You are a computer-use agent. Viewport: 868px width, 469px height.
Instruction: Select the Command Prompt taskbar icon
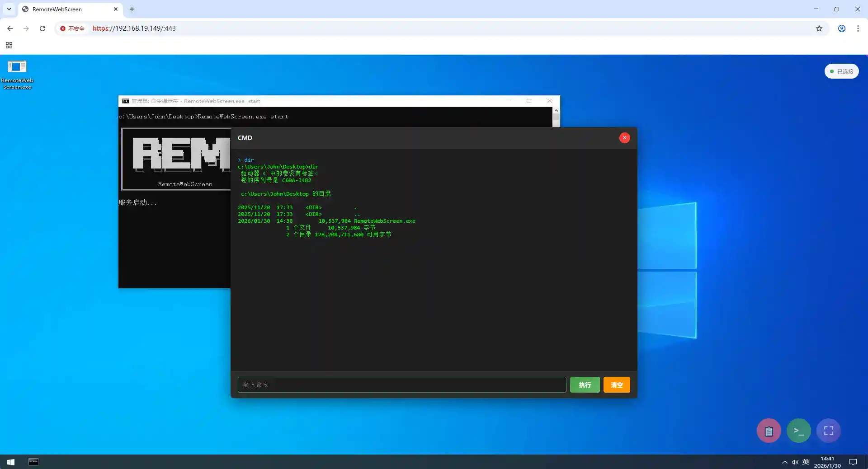tap(33, 462)
